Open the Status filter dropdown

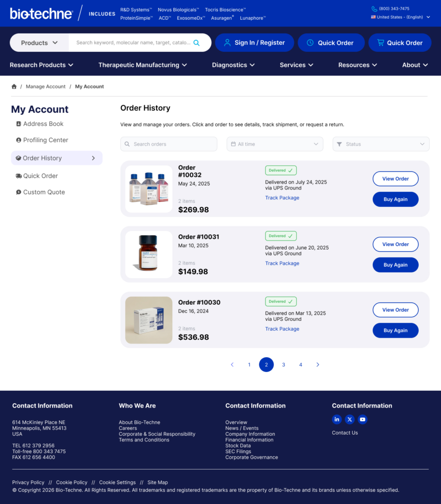pos(381,144)
